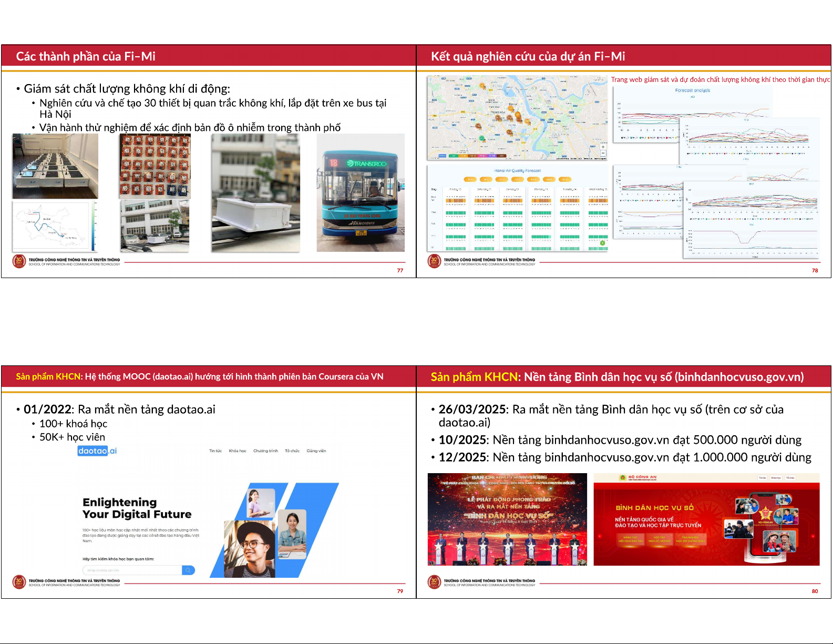
Task: Click the map zoom-in plus button
Action: pyautogui.click(x=603, y=148)
